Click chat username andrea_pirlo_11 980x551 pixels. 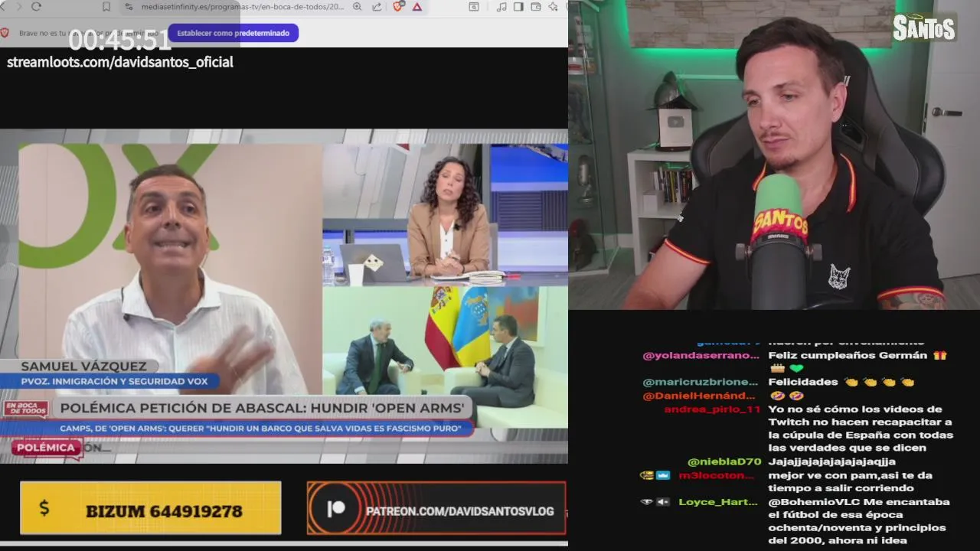pyautogui.click(x=712, y=409)
